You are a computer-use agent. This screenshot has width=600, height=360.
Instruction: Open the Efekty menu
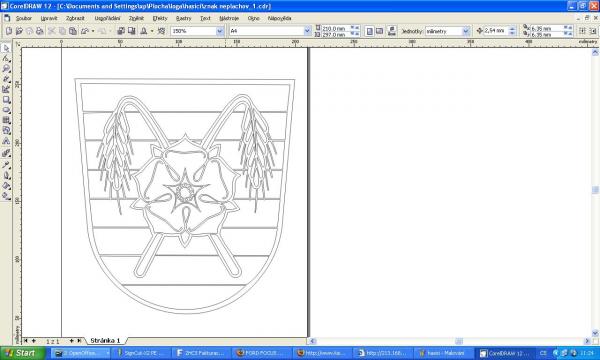pyautogui.click(x=160, y=18)
